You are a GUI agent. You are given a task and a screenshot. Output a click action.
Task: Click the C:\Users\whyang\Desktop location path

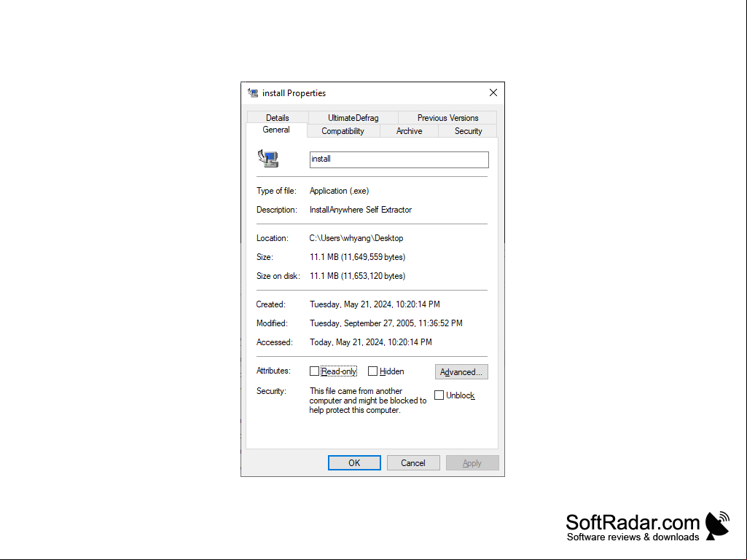(356, 238)
